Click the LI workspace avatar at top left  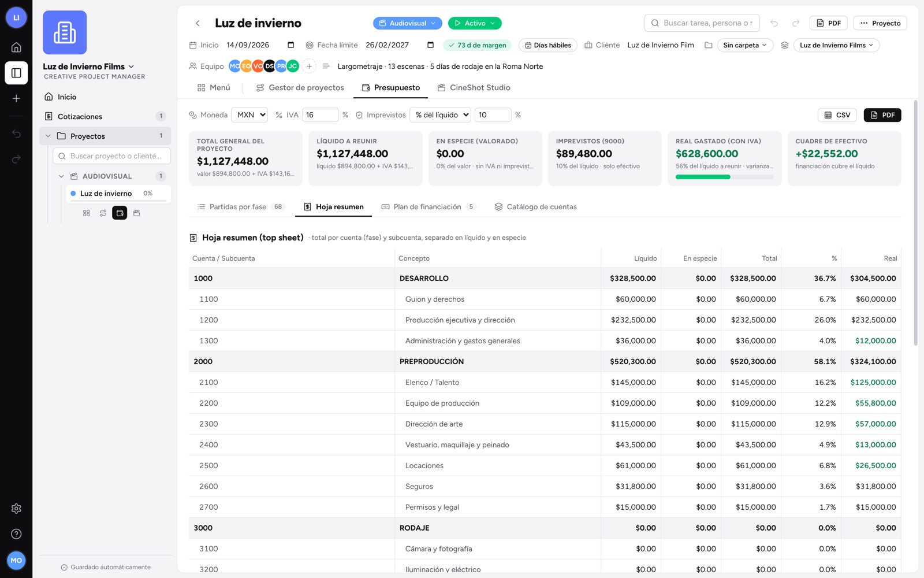coord(16,17)
